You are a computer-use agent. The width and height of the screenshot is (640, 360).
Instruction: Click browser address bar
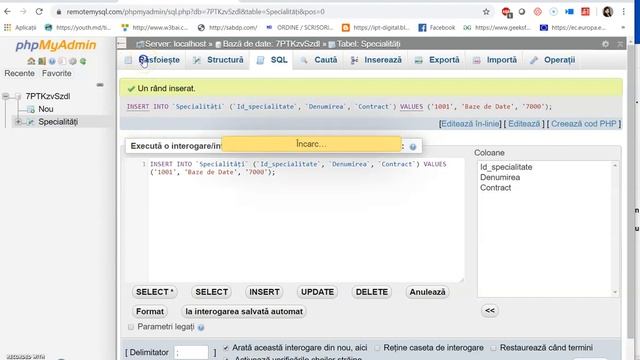269,12
